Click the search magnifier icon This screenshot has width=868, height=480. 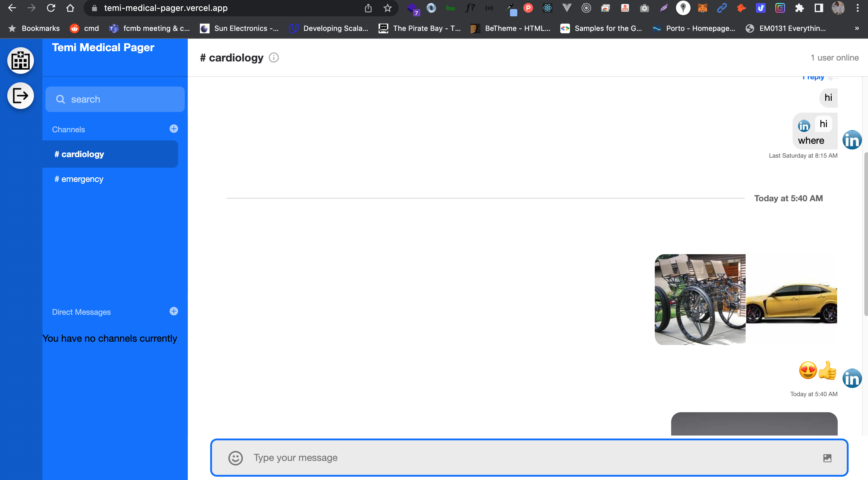tap(60, 99)
